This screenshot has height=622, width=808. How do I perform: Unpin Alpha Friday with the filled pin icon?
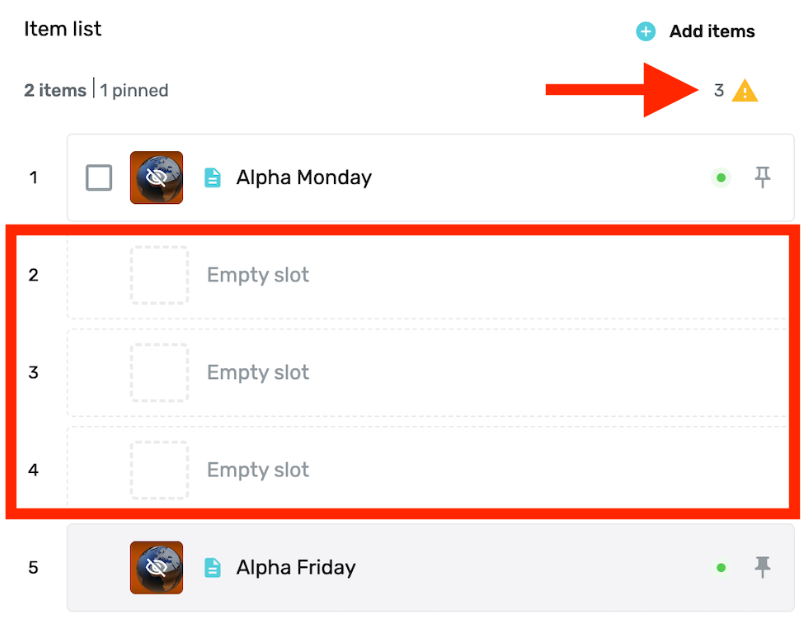pos(762,567)
